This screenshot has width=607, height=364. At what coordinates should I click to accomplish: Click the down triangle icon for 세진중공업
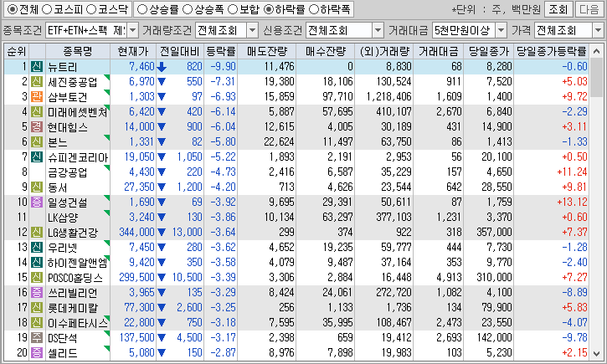coord(162,82)
